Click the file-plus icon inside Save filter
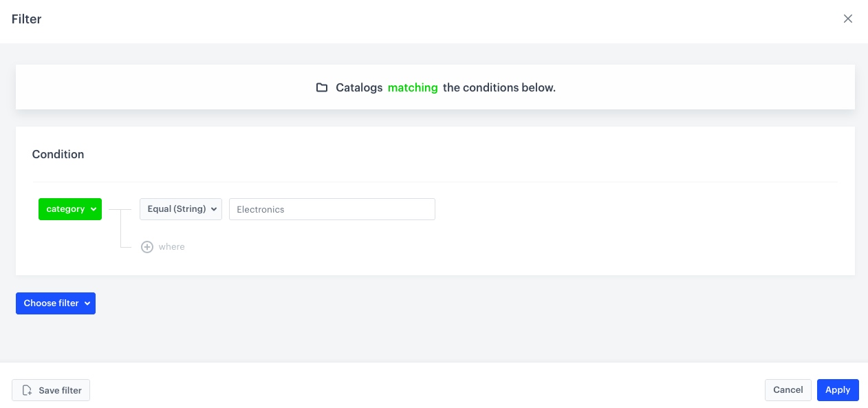Image resolution: width=868 pixels, height=408 pixels. coord(27,390)
